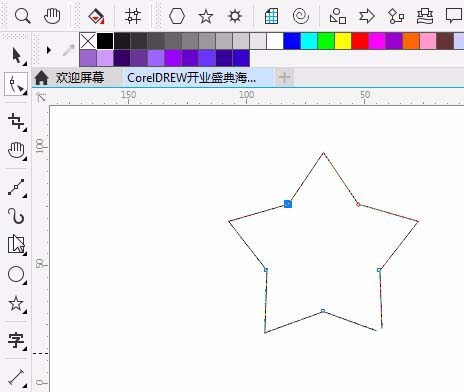This screenshot has width=464, height=392.
Task: Click the star's top point
Action: coord(323,153)
